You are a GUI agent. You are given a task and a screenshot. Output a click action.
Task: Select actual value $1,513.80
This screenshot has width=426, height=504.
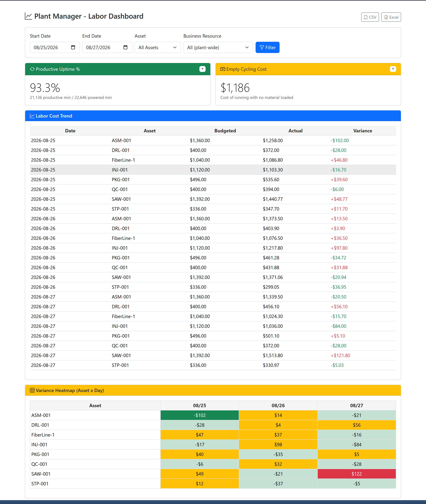click(273, 355)
